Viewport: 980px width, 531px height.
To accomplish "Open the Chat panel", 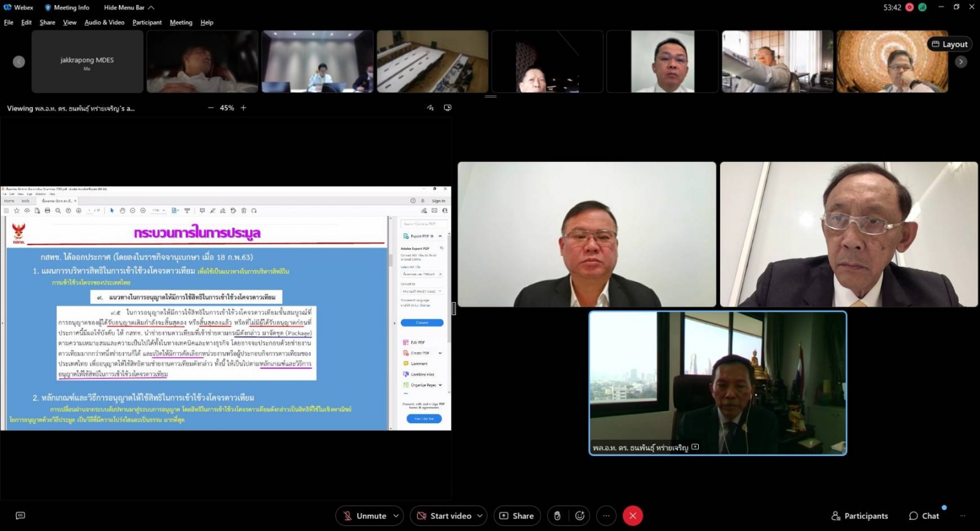I will click(924, 516).
